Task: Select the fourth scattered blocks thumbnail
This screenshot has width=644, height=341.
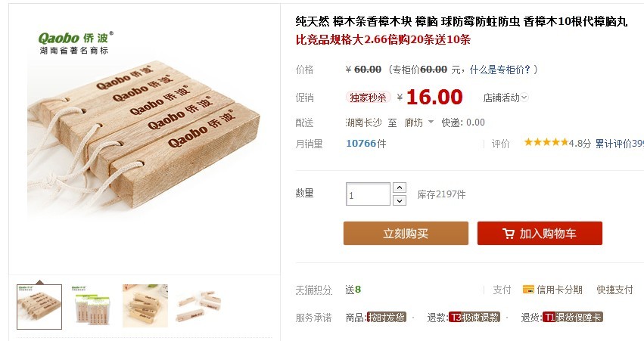Action: (x=199, y=306)
